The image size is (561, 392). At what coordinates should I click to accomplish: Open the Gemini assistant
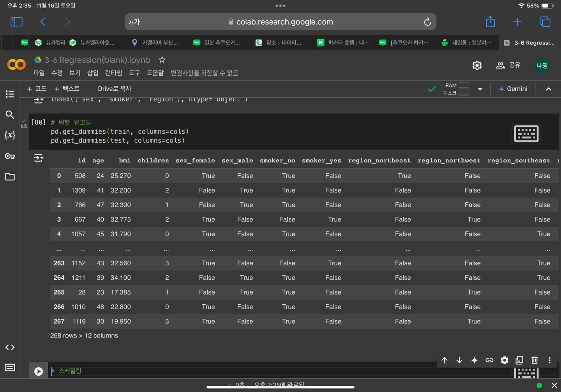513,89
